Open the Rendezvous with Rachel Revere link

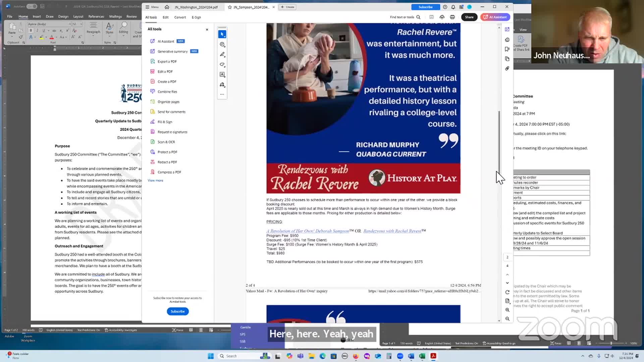[x=392, y=231]
